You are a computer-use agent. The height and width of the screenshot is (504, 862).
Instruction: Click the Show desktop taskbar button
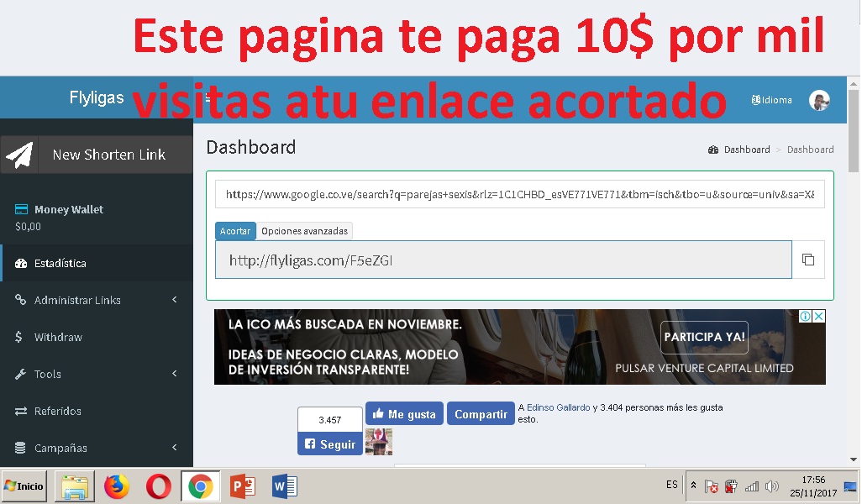[x=850, y=486]
